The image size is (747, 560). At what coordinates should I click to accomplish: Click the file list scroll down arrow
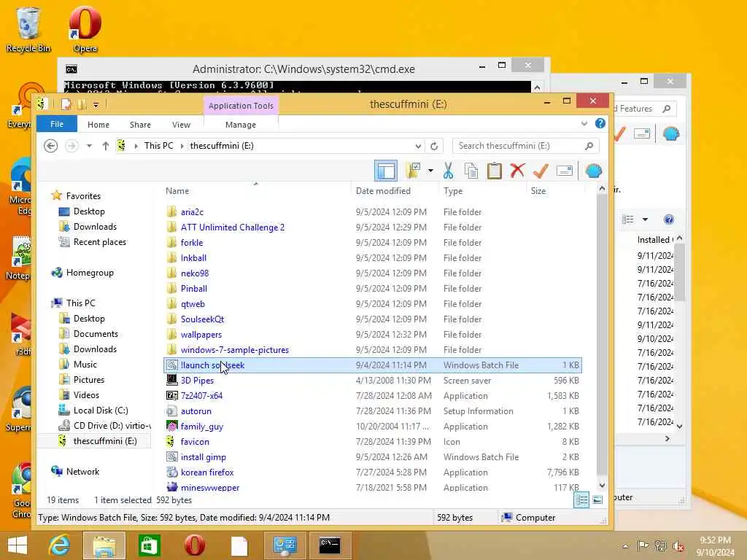click(602, 486)
